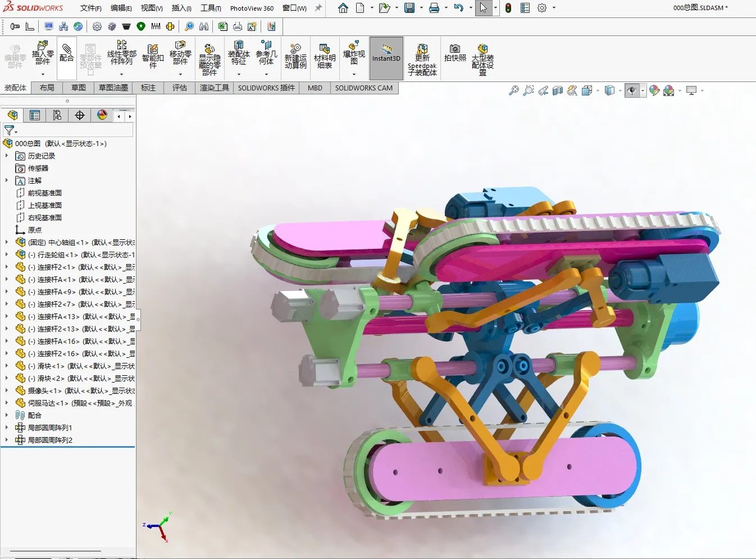Viewport: 756px width, 559px height.
Task: Open the 爆炸视图 exploded view tool
Action: coord(354,53)
